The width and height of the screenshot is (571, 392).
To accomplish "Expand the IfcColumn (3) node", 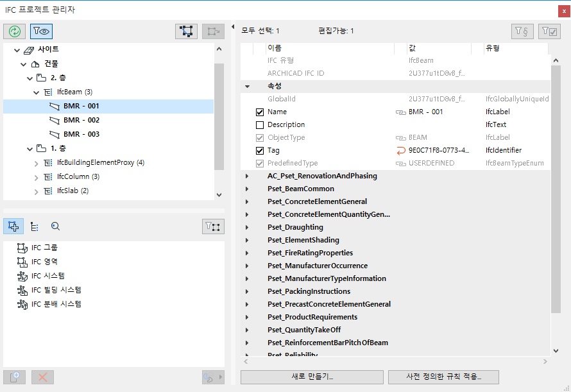I will pyautogui.click(x=37, y=178).
